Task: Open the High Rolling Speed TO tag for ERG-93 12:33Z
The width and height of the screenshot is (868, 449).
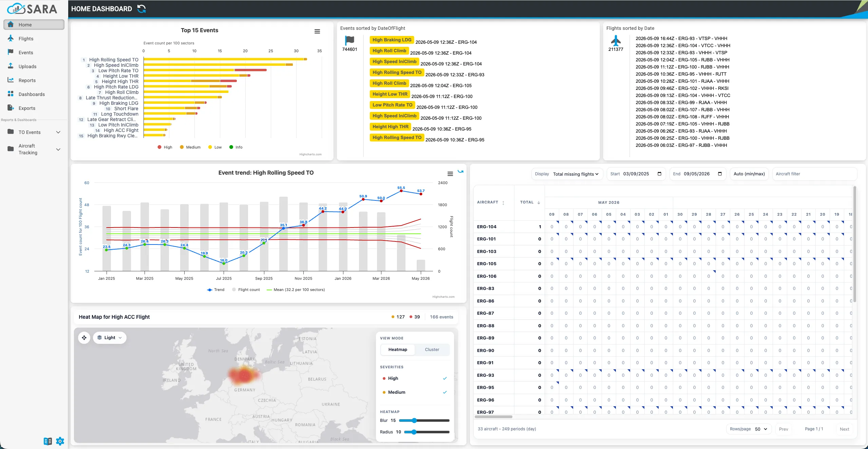Action: (397, 72)
